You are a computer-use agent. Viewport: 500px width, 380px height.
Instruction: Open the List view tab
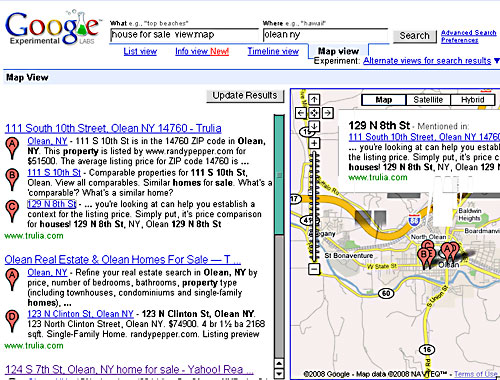pyautogui.click(x=140, y=51)
